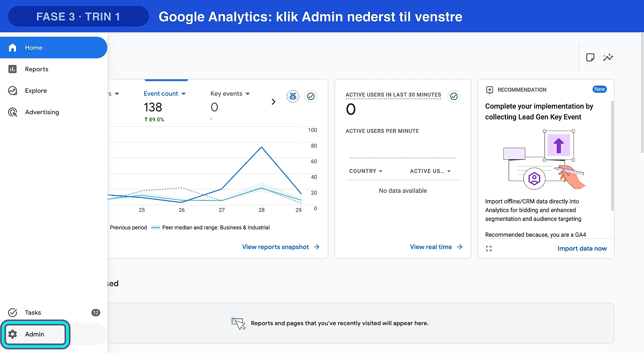Expand the recommendation card fullscreen icon
This screenshot has height=353, width=644.
tap(489, 249)
